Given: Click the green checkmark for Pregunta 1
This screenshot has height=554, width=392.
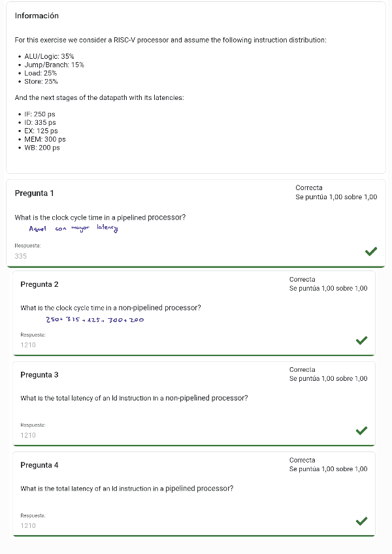Looking at the screenshot, I should point(371,252).
